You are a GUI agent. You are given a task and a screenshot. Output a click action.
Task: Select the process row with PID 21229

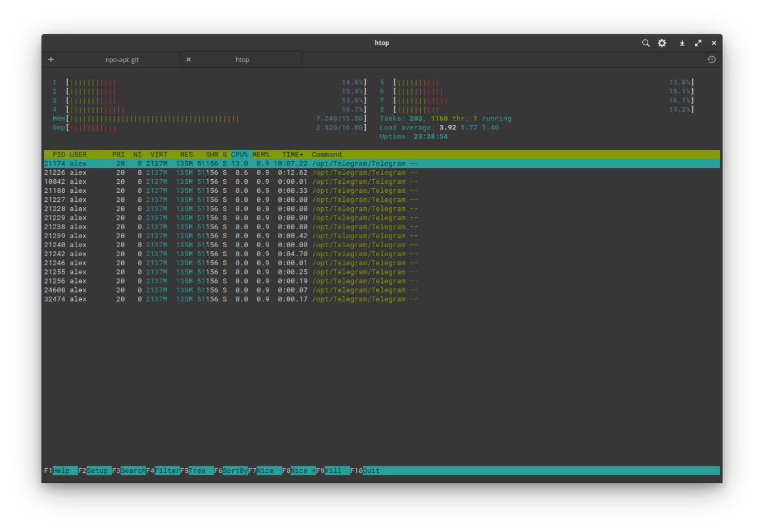[382, 217]
